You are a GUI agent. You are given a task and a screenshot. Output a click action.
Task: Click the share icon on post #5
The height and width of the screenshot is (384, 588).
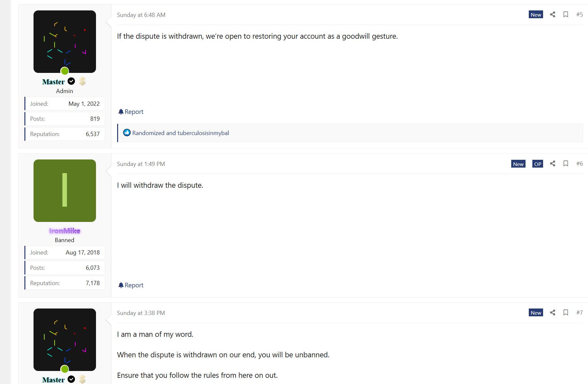[553, 15]
